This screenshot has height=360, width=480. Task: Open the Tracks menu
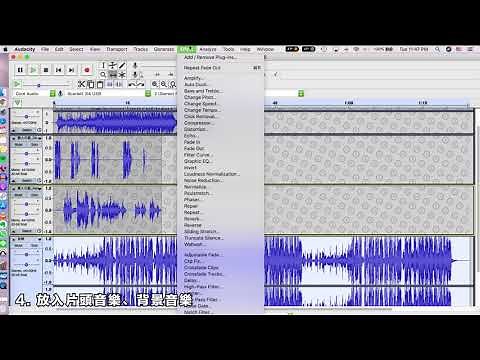tap(141, 49)
